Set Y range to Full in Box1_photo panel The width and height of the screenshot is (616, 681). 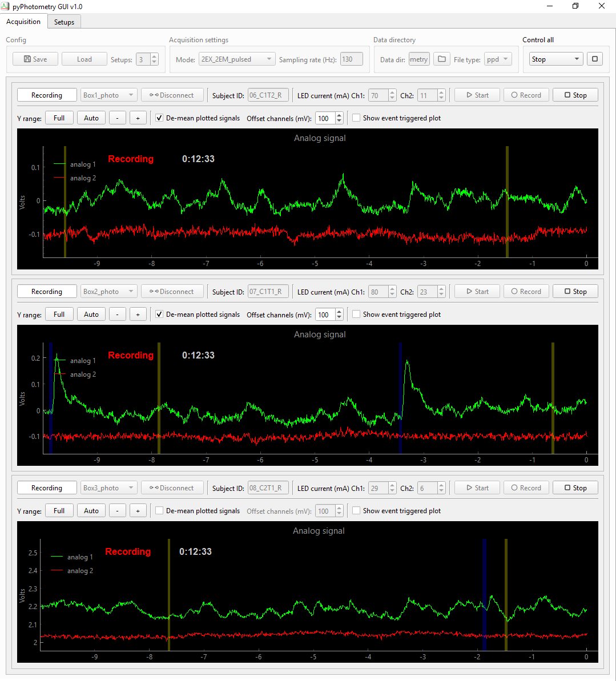[x=59, y=118]
